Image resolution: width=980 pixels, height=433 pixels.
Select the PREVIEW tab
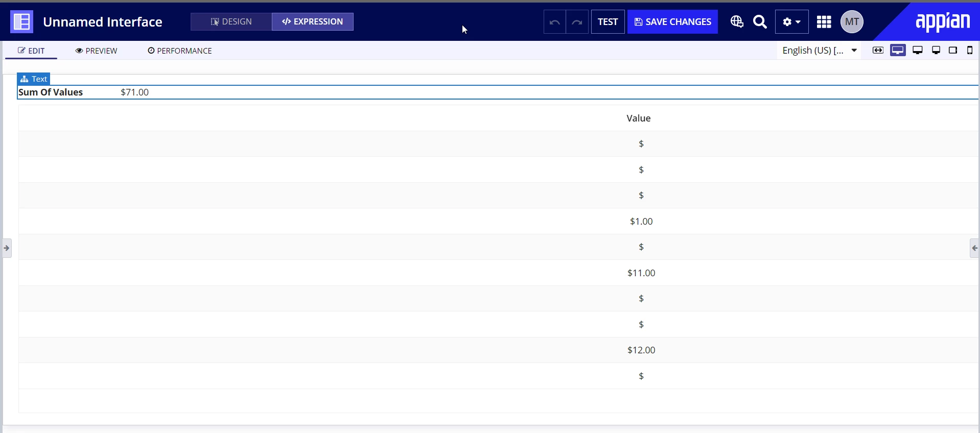point(96,51)
